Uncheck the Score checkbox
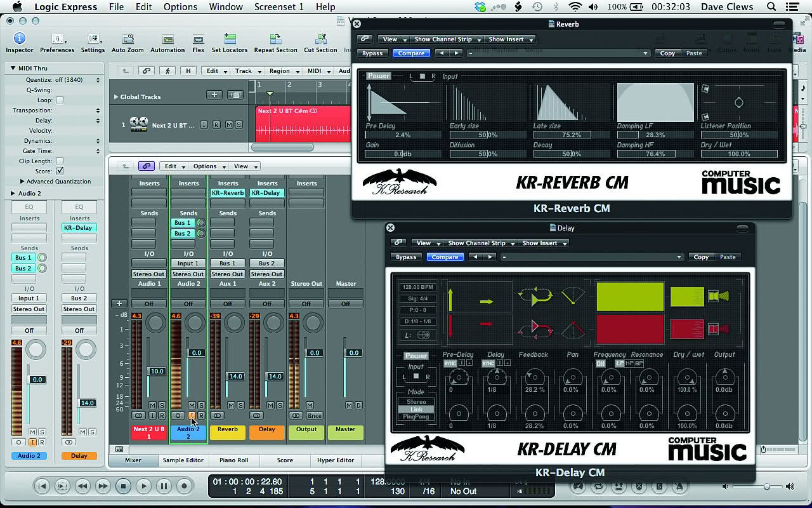Screen dimensions: 812x508 [x=60, y=171]
